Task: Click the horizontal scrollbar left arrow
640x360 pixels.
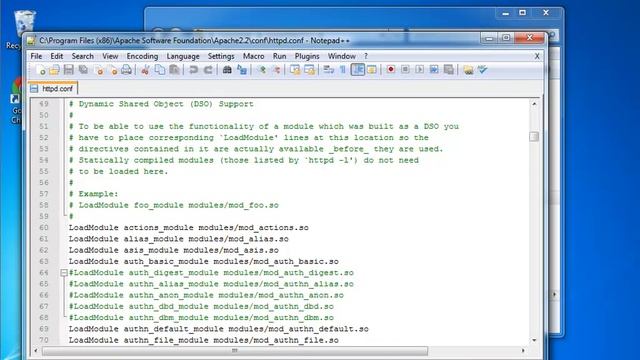Action: tap(36, 351)
